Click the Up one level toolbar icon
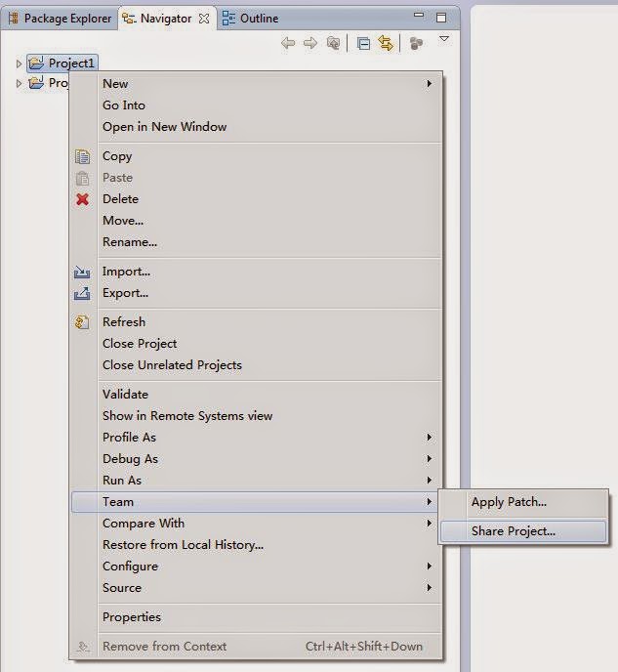 pos(333,43)
